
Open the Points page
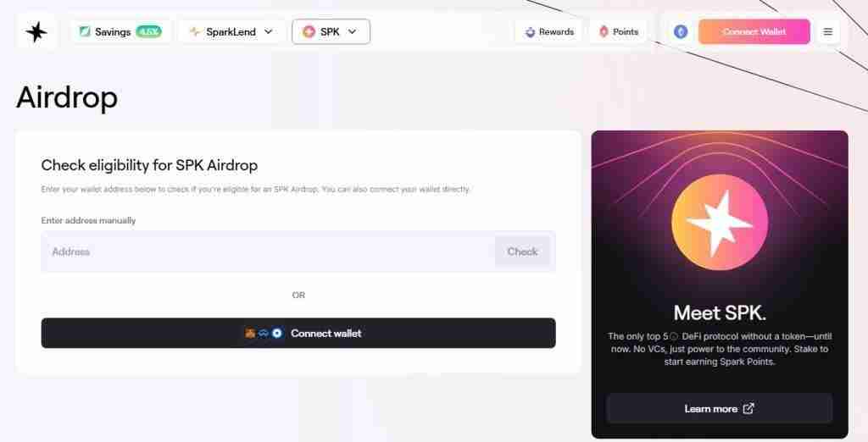pyautogui.click(x=619, y=31)
